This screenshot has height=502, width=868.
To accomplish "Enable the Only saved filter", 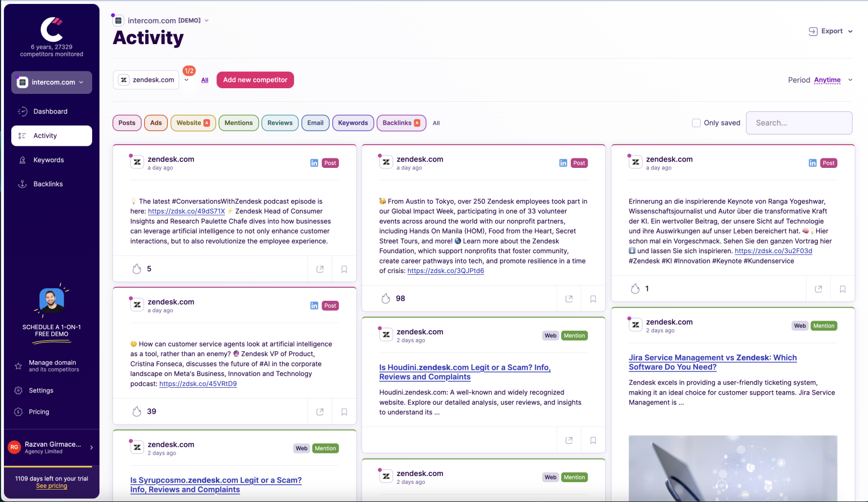I will 696,123.
